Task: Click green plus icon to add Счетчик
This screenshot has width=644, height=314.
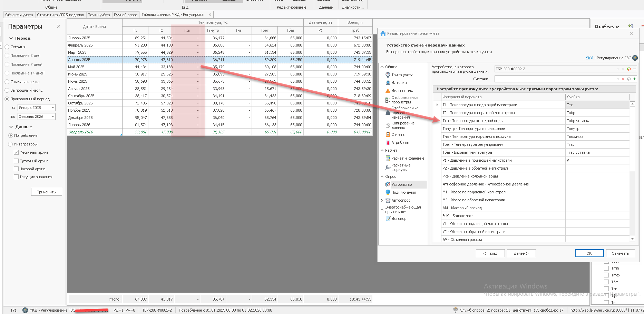Action: click(x=634, y=79)
